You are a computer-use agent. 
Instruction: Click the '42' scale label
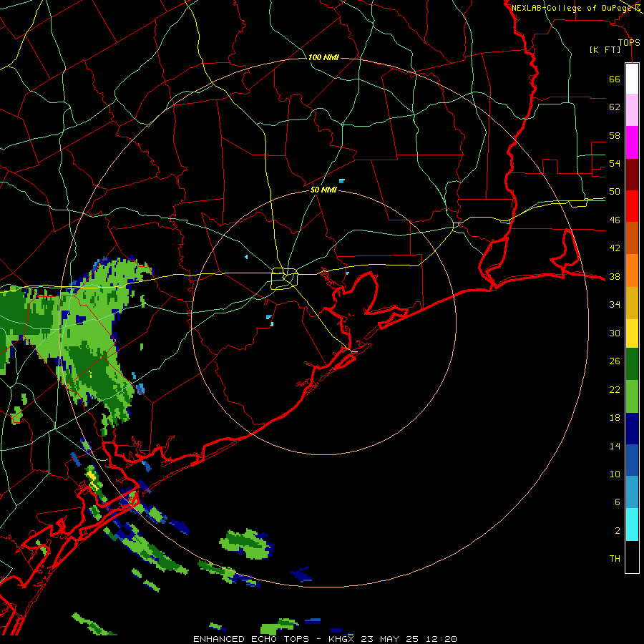[x=615, y=248]
